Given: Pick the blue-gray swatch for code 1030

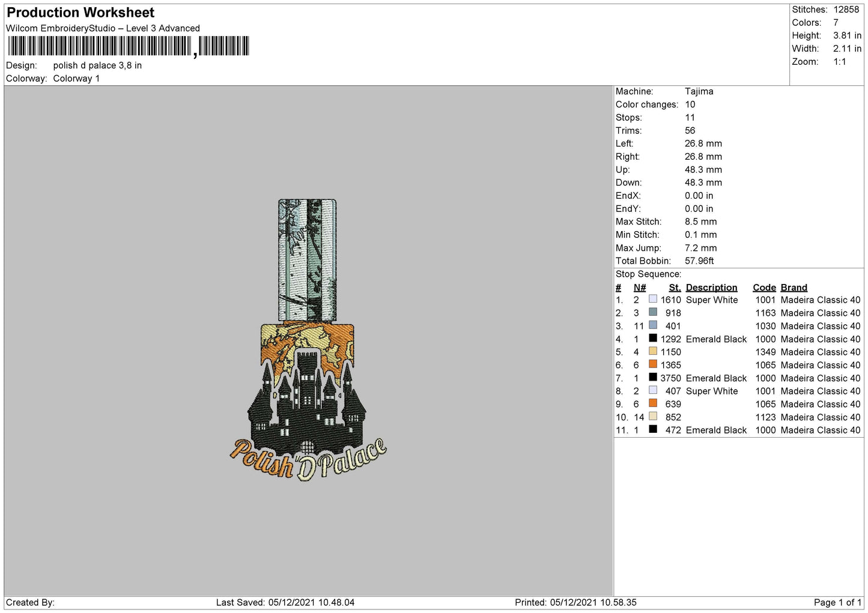Looking at the screenshot, I should 653,325.
